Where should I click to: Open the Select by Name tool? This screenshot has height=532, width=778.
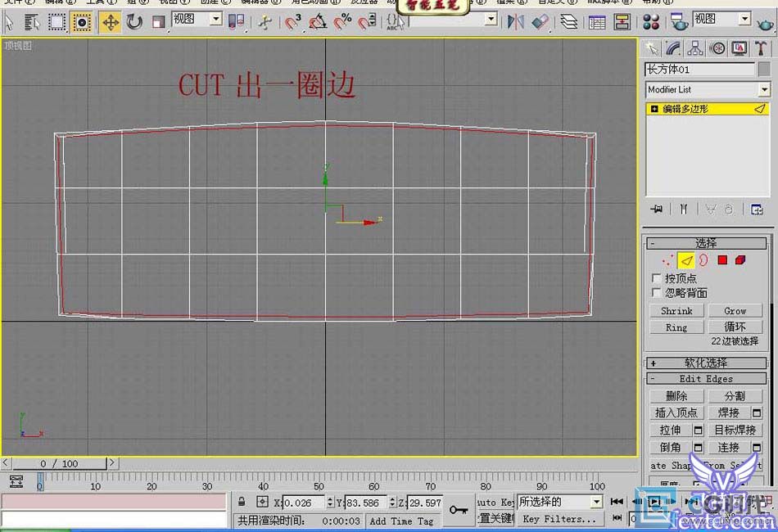[x=32, y=22]
